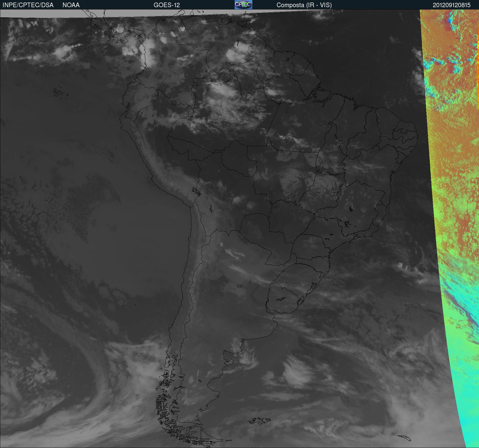
Task: Click the NOAA label
Action: click(71, 5)
